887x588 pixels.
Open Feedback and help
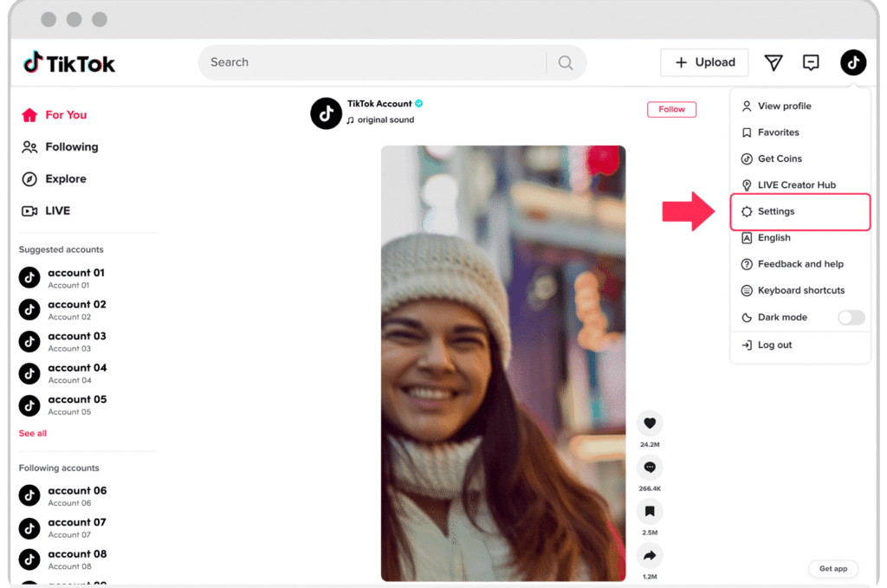pyautogui.click(x=800, y=264)
